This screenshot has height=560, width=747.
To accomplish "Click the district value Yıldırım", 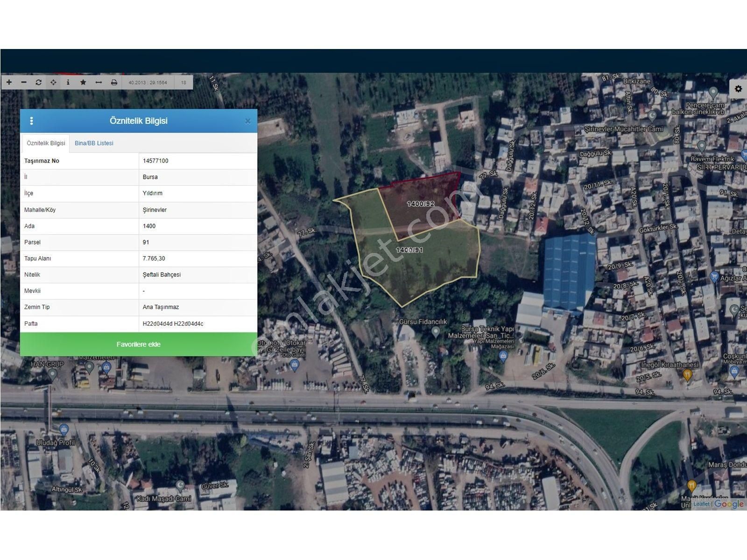I will (153, 193).
